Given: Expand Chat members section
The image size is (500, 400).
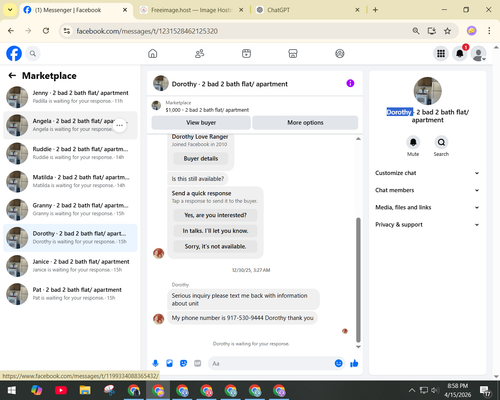Looking at the screenshot, I should click(x=428, y=190).
